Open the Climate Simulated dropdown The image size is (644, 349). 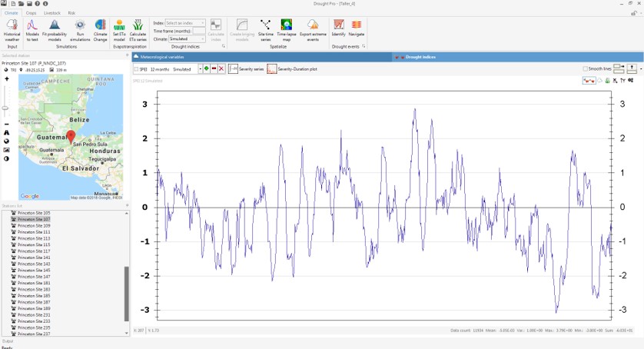pos(187,39)
